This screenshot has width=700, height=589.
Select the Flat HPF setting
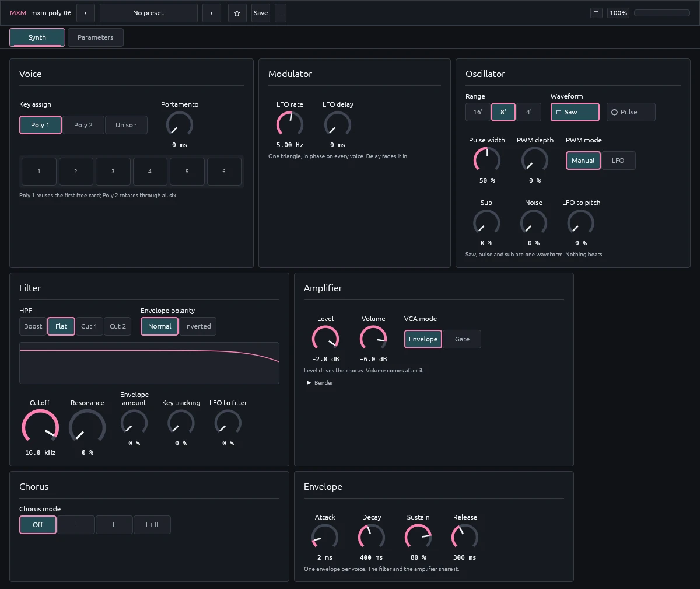click(61, 326)
